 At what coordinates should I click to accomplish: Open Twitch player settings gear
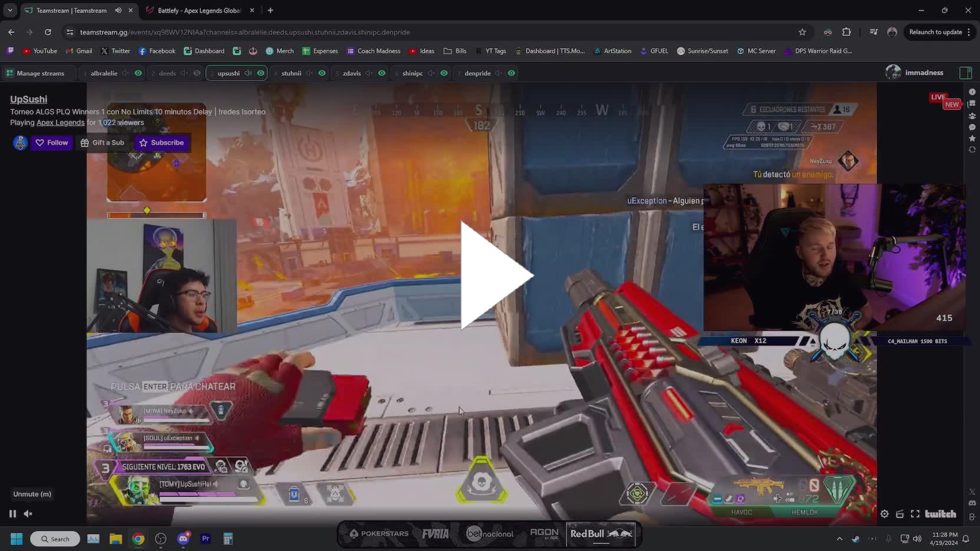coord(885,514)
